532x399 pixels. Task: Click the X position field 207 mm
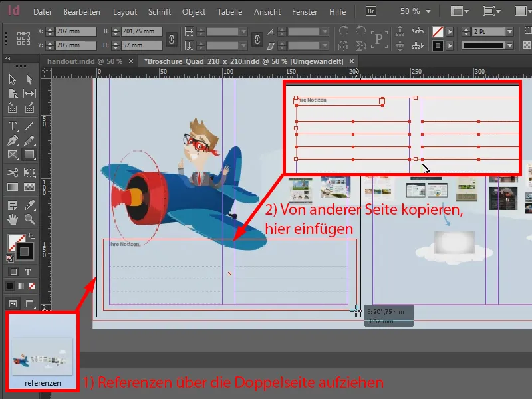(x=76, y=31)
